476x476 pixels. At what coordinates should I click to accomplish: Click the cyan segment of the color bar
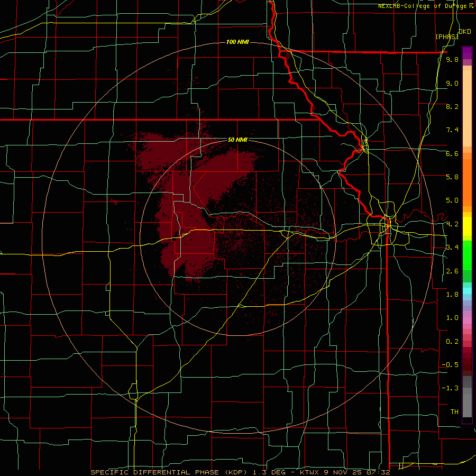(x=467, y=291)
